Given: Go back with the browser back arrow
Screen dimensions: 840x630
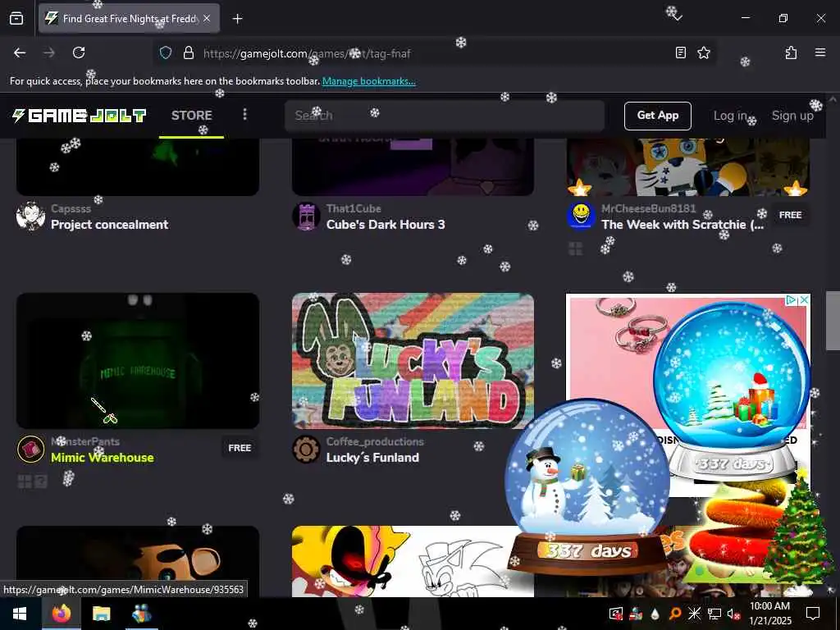Looking at the screenshot, I should click(x=20, y=52).
